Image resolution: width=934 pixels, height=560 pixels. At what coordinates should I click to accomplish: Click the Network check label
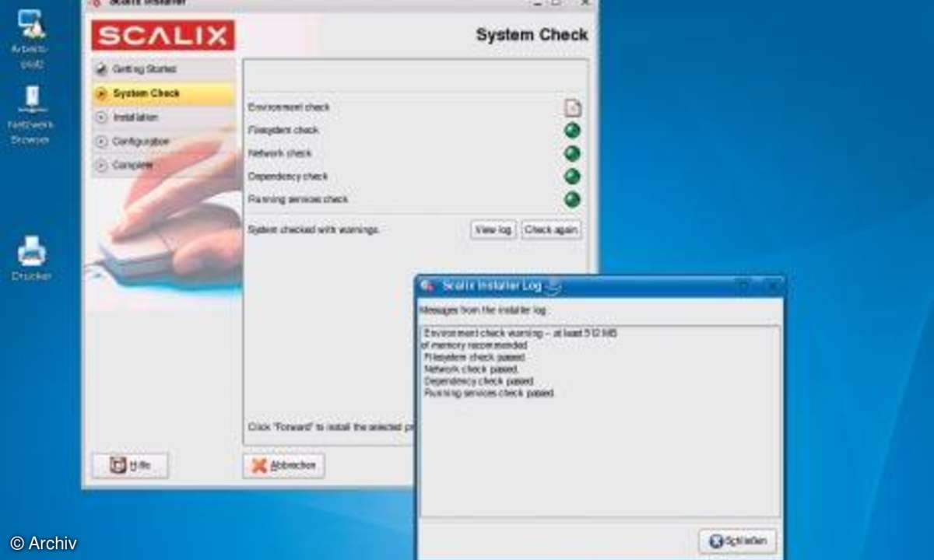[279, 154]
